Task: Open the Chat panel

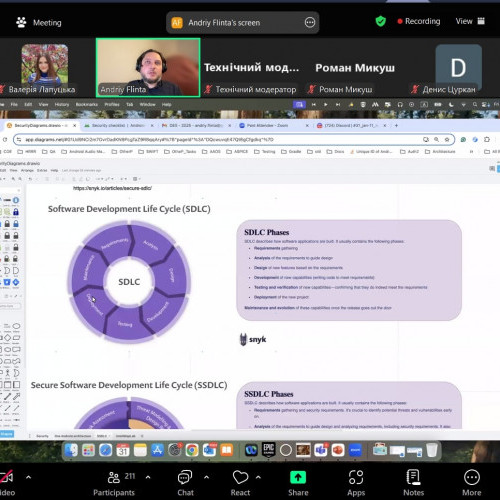Action: 185,482
